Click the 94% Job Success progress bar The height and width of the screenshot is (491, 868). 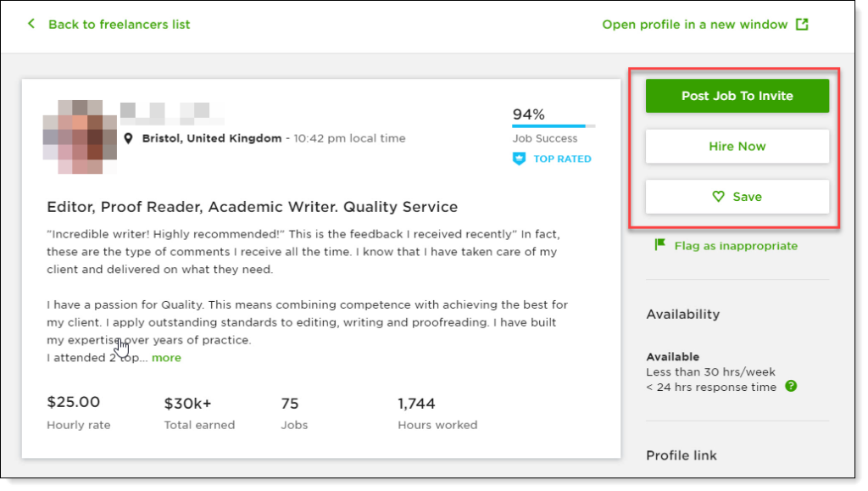[554, 126]
